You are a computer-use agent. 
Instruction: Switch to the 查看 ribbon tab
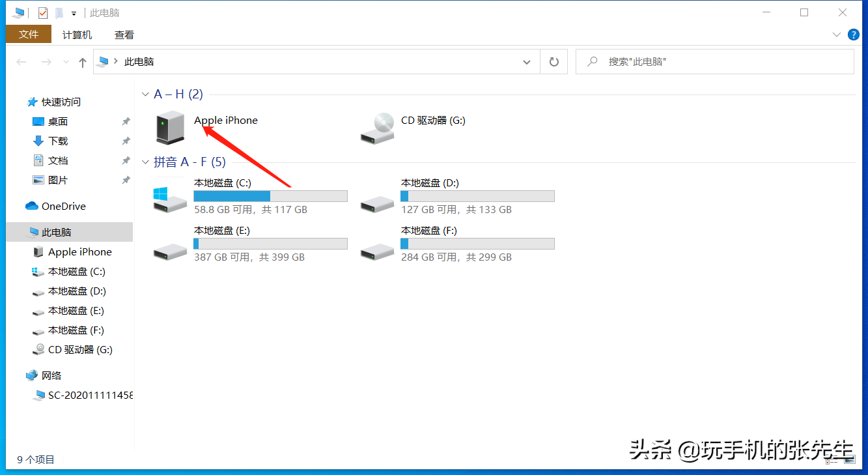pyautogui.click(x=123, y=35)
